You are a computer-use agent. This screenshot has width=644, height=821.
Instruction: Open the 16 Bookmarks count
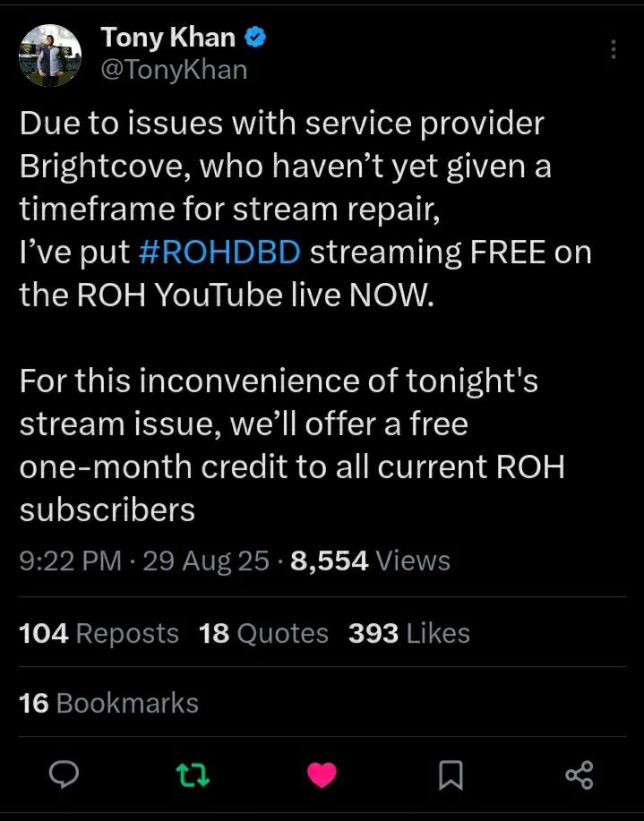109,703
